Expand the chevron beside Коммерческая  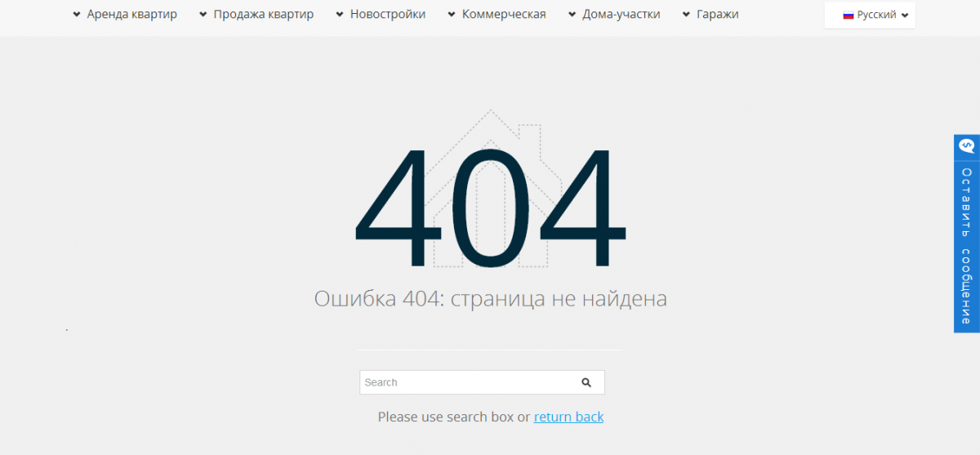pos(452,15)
